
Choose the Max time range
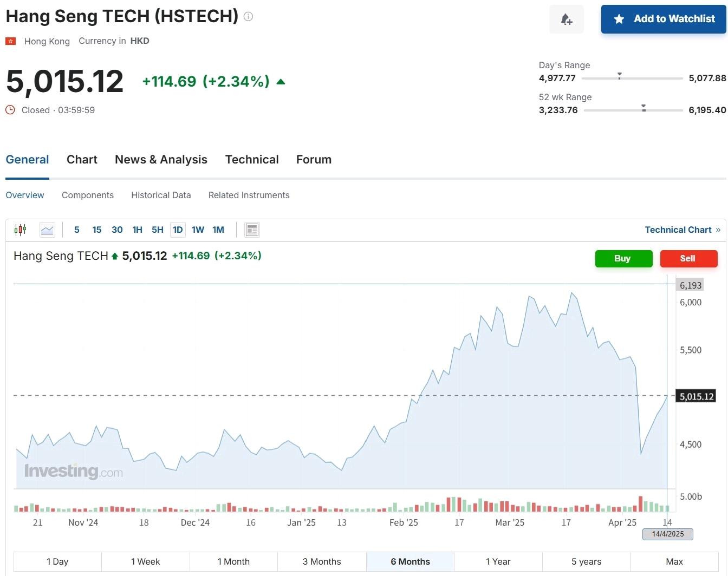pos(674,561)
